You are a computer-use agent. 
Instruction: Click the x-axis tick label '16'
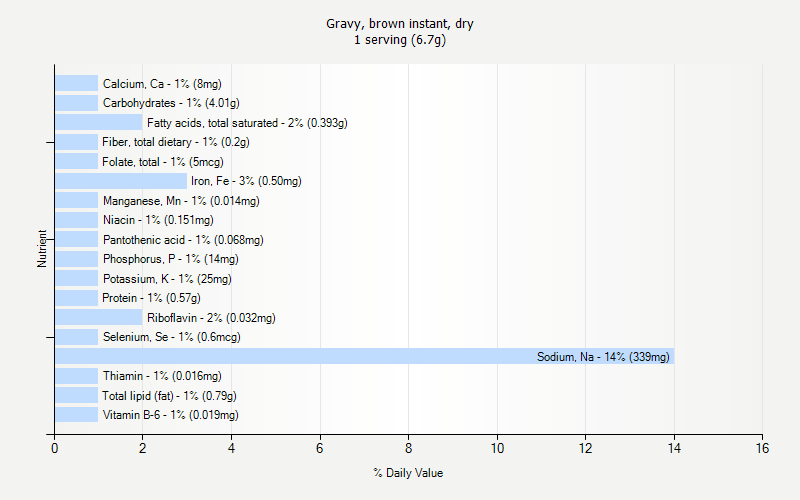[762, 448]
